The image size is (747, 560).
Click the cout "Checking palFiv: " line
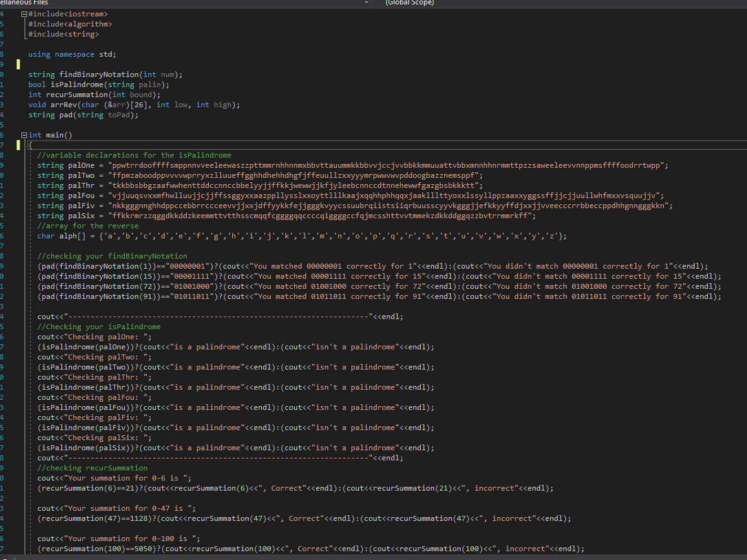pyautogui.click(x=95, y=417)
